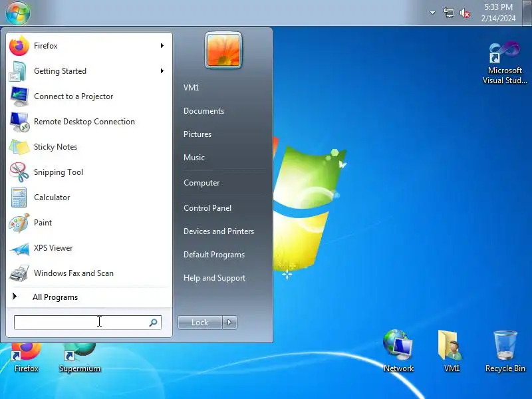Click the XPS Viewer icon
The height and width of the screenshot is (399, 532).
pyautogui.click(x=19, y=248)
